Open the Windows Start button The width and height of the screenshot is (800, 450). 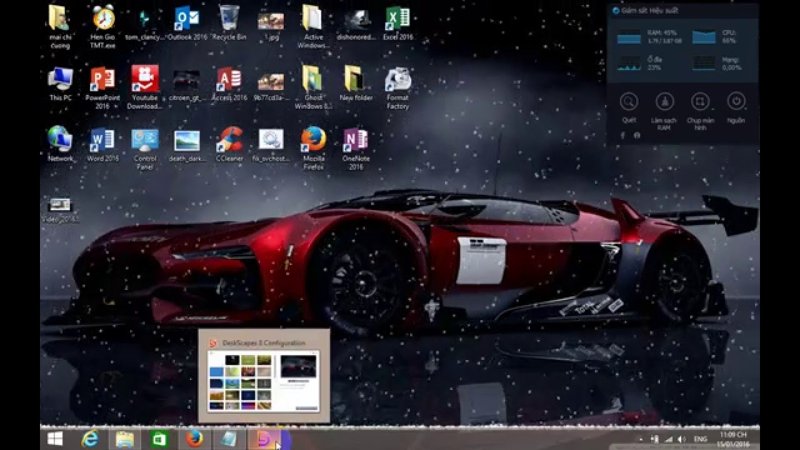click(x=55, y=439)
